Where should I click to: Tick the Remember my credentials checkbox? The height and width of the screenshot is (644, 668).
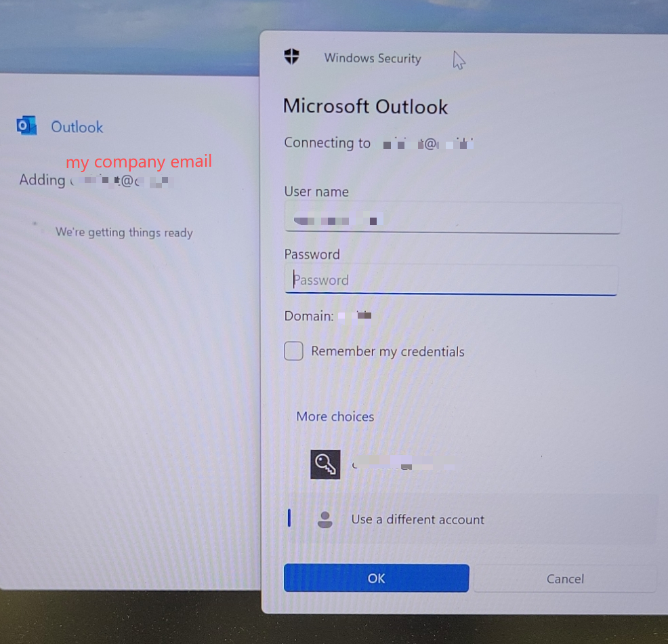click(293, 350)
